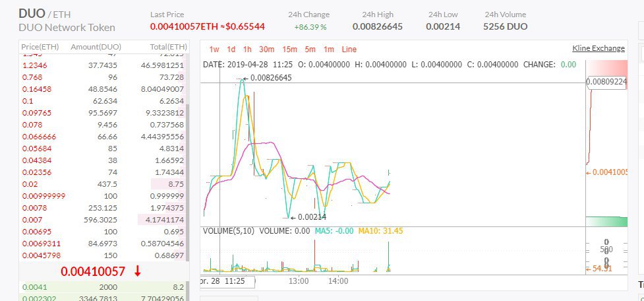Viewport: 644px width, 301px height.
Task: Switch chart to 1d interval
Action: 231,50
